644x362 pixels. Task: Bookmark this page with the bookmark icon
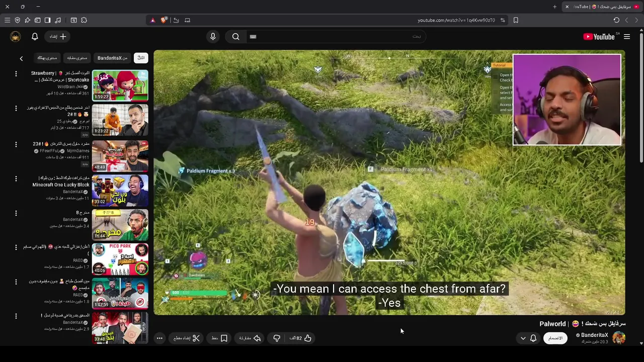click(516, 20)
